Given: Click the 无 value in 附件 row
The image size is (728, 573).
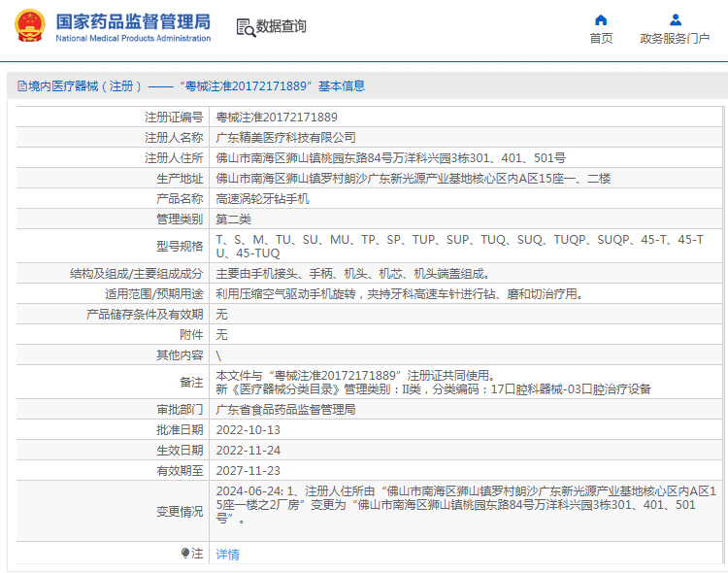Looking at the screenshot, I should coord(221,335).
